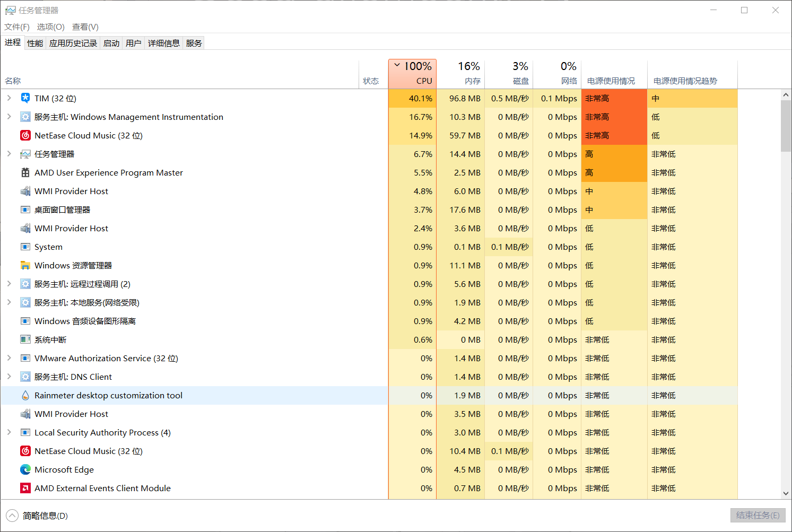Expand VMware Authorization Service group
Image resolution: width=792 pixels, height=532 pixels.
click(x=9, y=358)
